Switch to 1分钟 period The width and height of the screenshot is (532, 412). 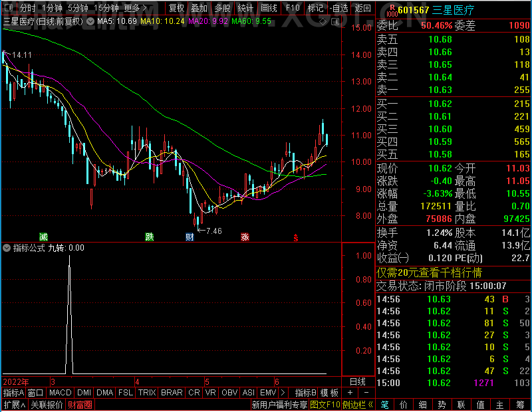tap(52, 8)
